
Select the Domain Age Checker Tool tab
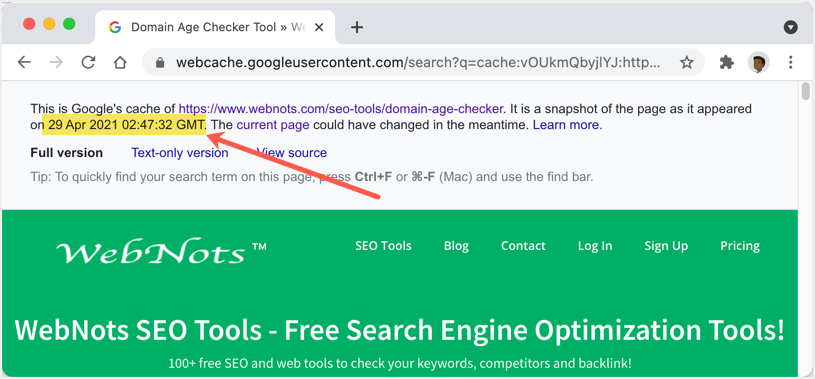216,28
